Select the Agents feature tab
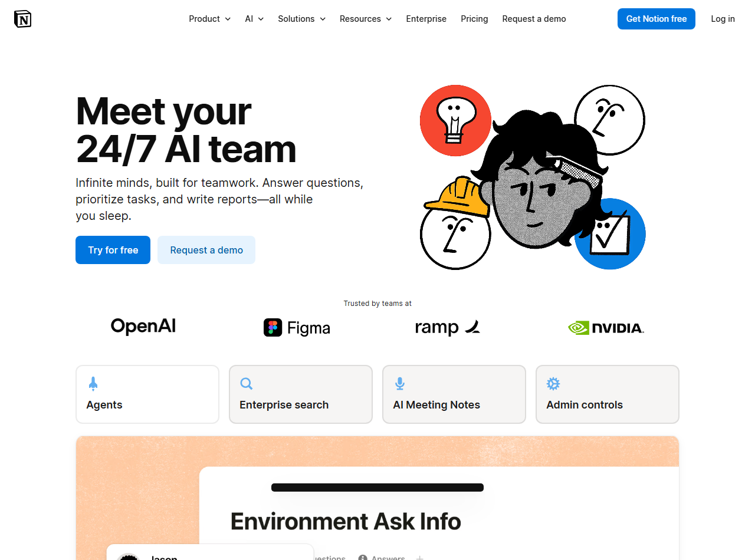Image resolution: width=755 pixels, height=560 pixels. [x=147, y=394]
